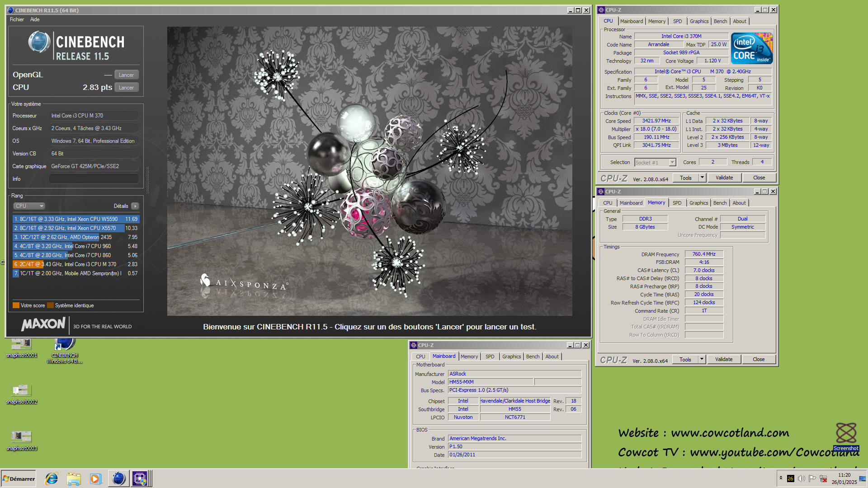Open the Aide menu in Cinebench
The image size is (868, 488).
(35, 19)
